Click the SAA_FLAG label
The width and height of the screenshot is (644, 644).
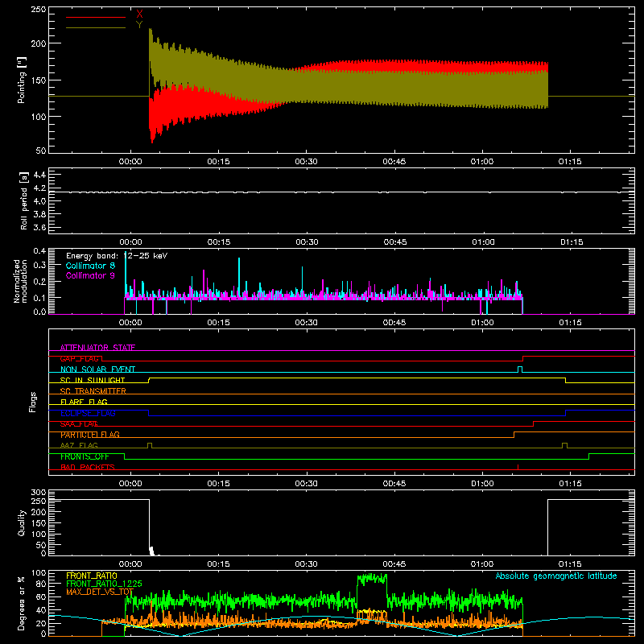[x=79, y=424]
